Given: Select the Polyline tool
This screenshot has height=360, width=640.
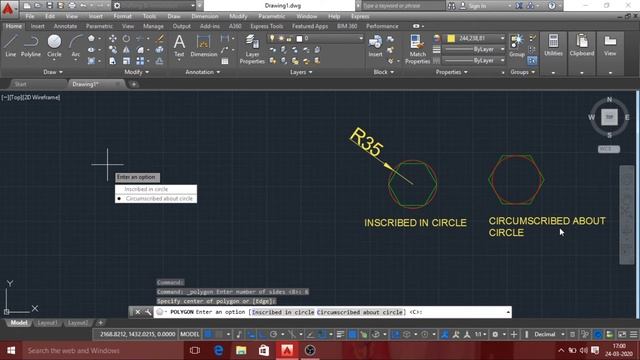Looking at the screenshot, I should click(x=31, y=46).
